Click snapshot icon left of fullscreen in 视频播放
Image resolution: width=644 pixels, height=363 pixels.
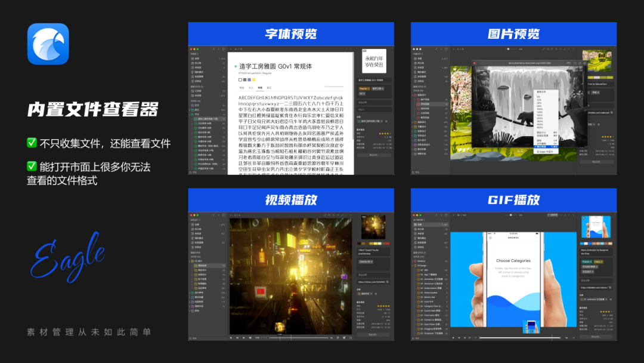click(344, 337)
